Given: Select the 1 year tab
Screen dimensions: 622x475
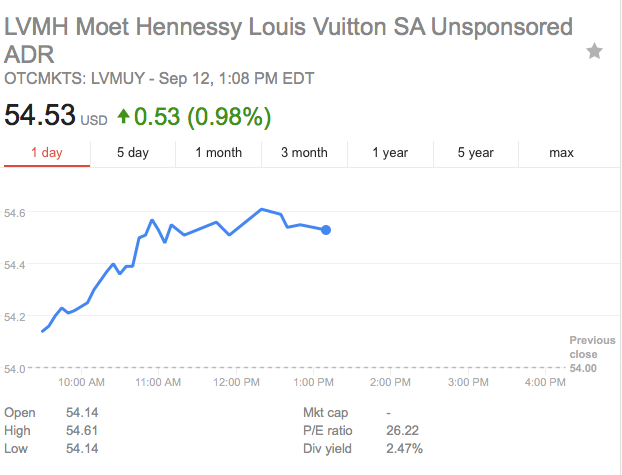Looking at the screenshot, I should [x=390, y=153].
